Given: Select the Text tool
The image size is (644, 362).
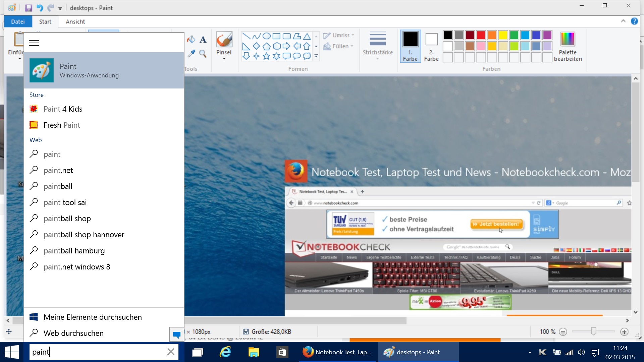Looking at the screenshot, I should [203, 40].
